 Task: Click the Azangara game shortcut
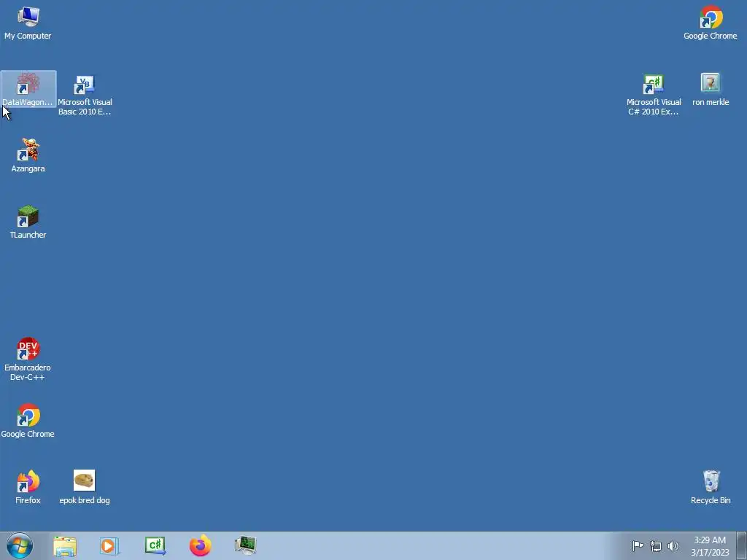click(x=28, y=155)
